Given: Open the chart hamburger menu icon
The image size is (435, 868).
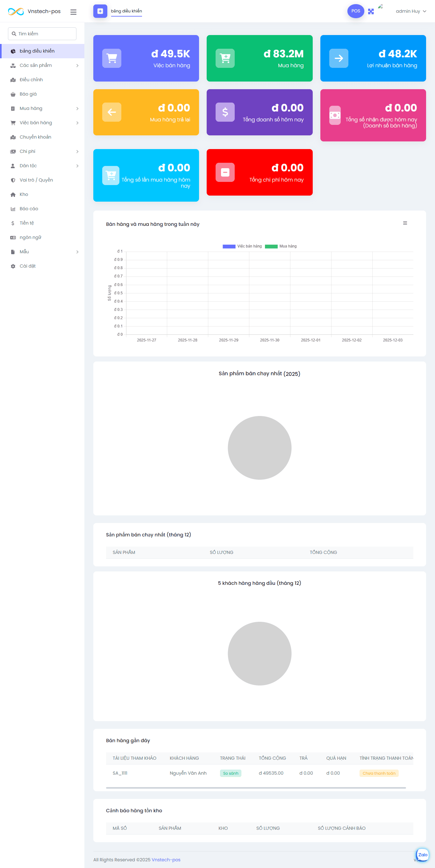Looking at the screenshot, I should (405, 223).
